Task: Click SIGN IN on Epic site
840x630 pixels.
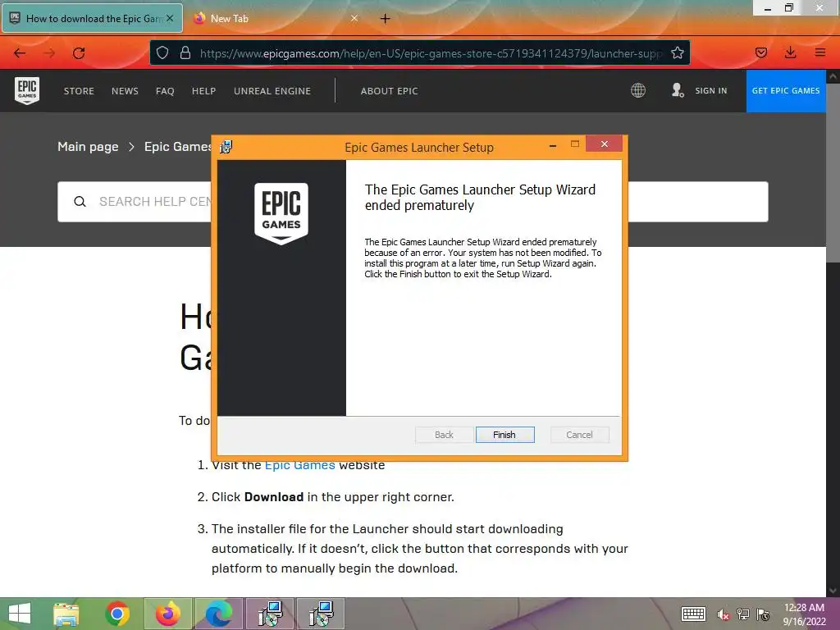Action: [711, 90]
